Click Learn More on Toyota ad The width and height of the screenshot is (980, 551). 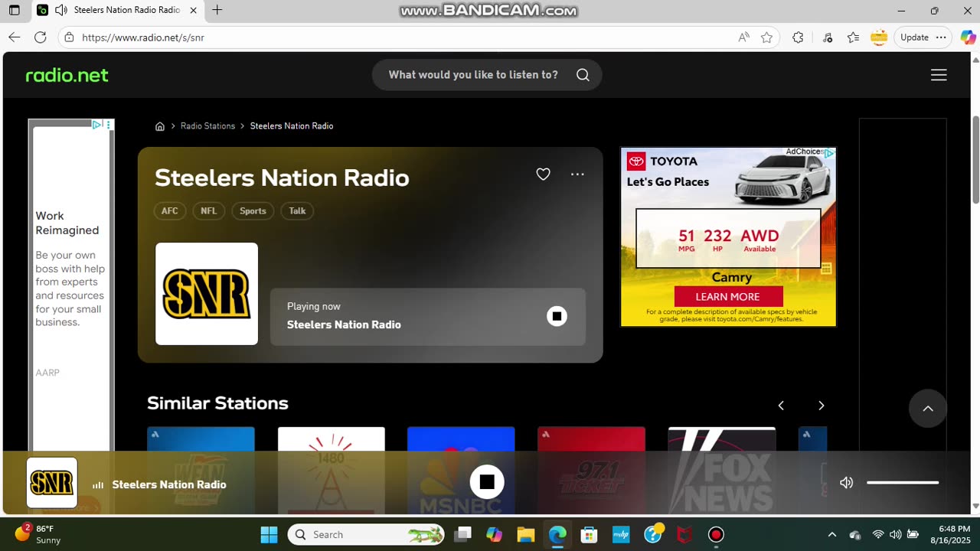coord(728,297)
